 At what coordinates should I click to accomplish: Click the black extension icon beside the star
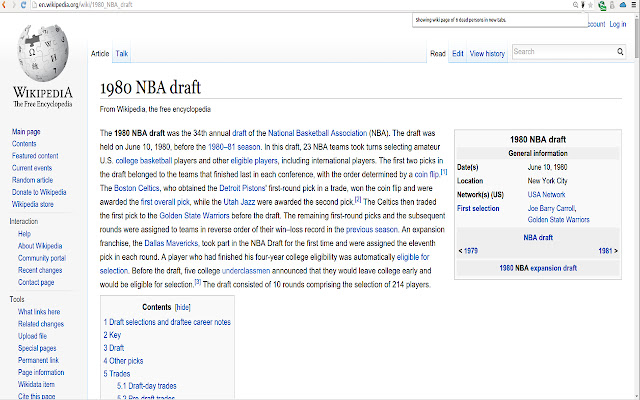pos(583,5)
